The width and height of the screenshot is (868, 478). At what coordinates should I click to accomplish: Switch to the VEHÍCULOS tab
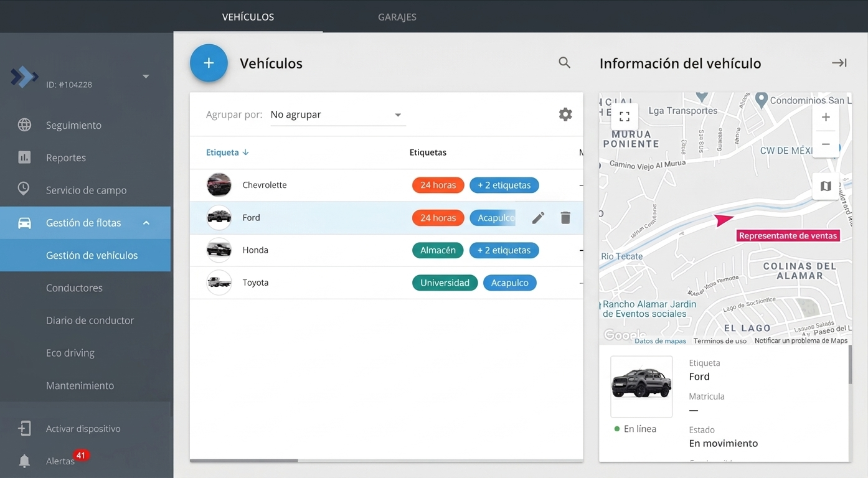pos(248,17)
